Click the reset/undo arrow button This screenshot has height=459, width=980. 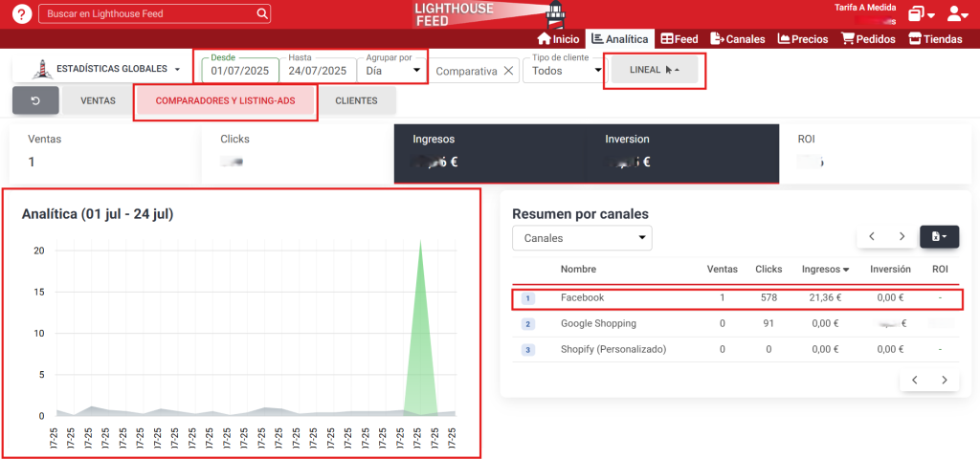pos(35,100)
